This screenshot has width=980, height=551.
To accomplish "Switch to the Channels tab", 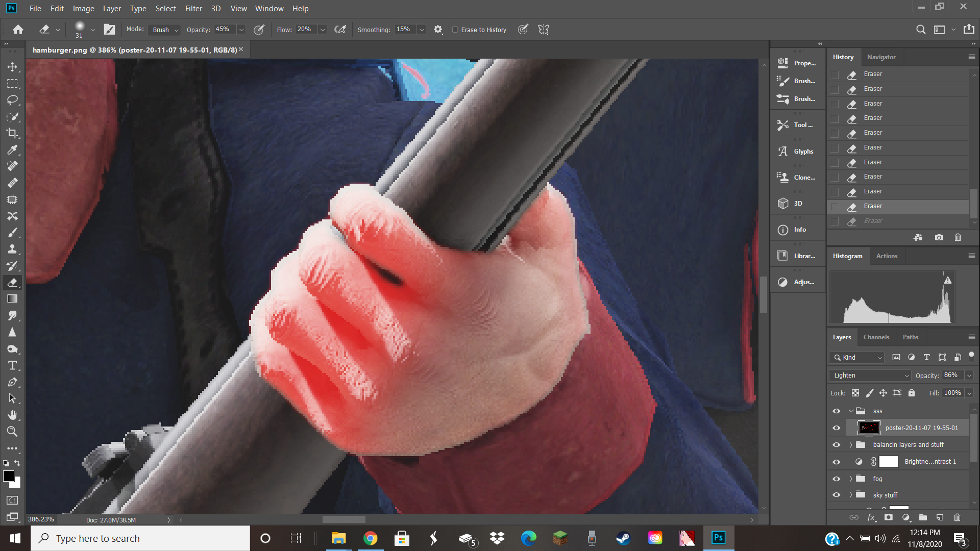I will point(876,337).
